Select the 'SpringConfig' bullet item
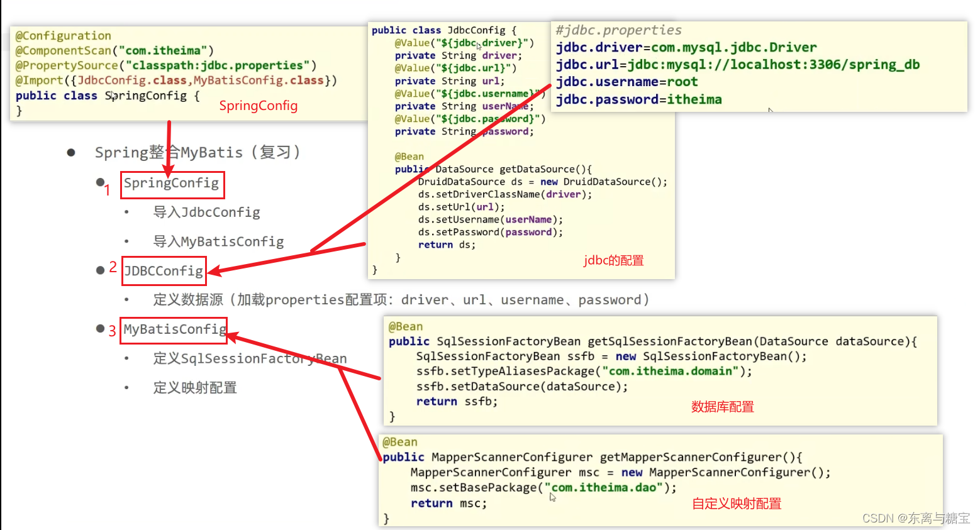 click(x=171, y=183)
